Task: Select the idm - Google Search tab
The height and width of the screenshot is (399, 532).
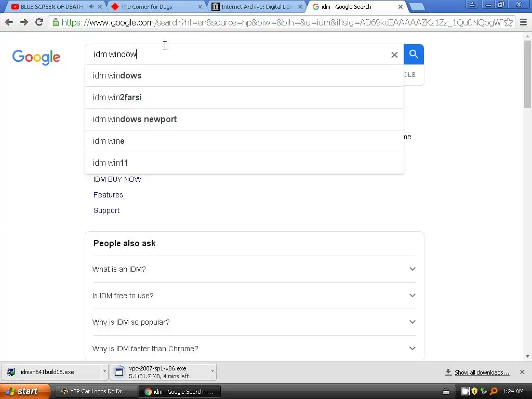Action: coord(356,6)
